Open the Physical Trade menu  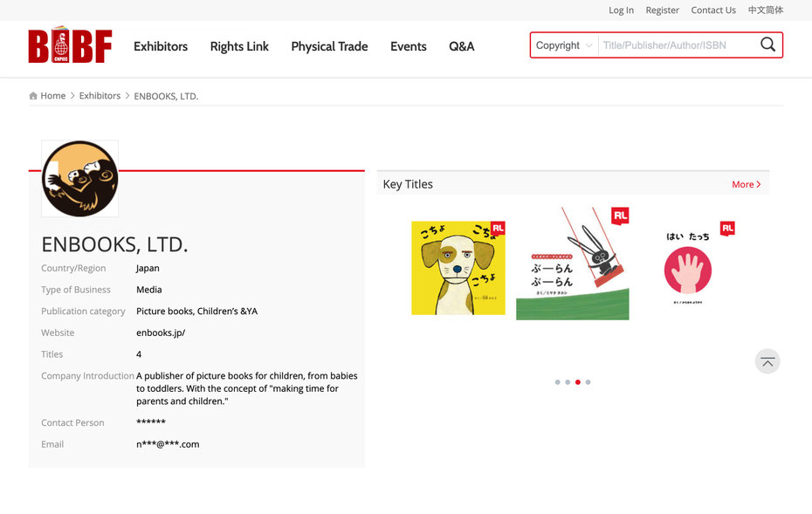coord(329,46)
